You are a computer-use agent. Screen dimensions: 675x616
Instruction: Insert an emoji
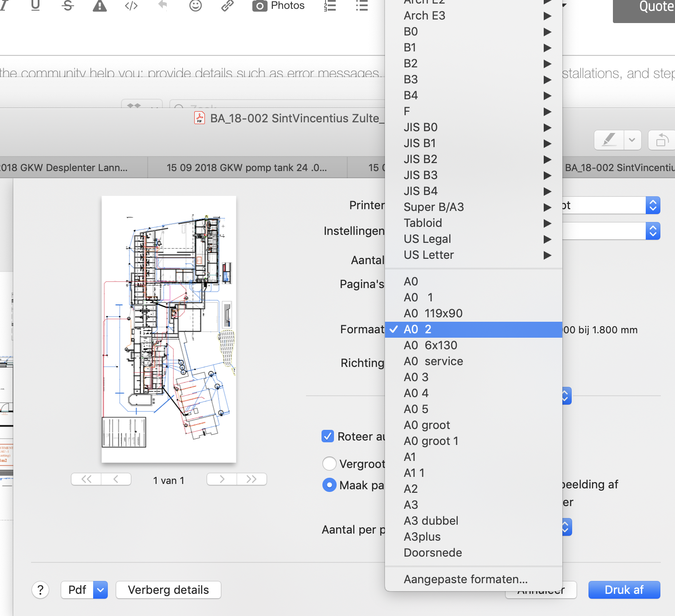(x=195, y=6)
